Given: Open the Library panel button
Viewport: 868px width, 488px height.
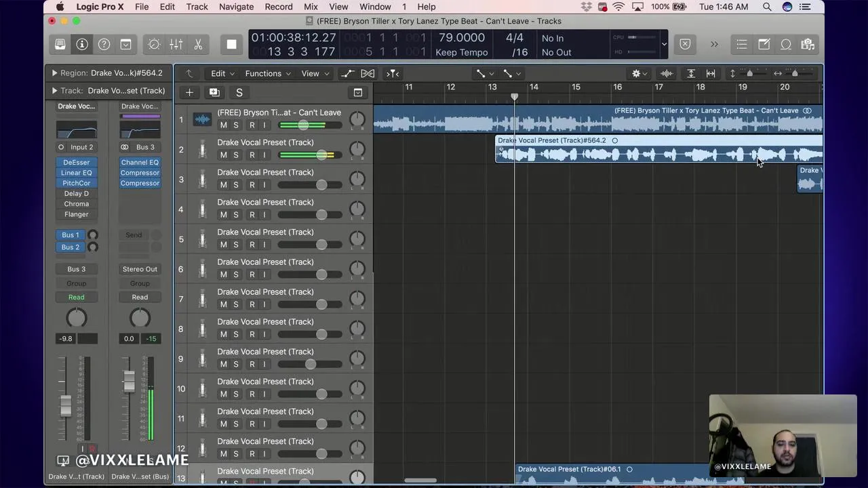Looking at the screenshot, I should [60, 44].
